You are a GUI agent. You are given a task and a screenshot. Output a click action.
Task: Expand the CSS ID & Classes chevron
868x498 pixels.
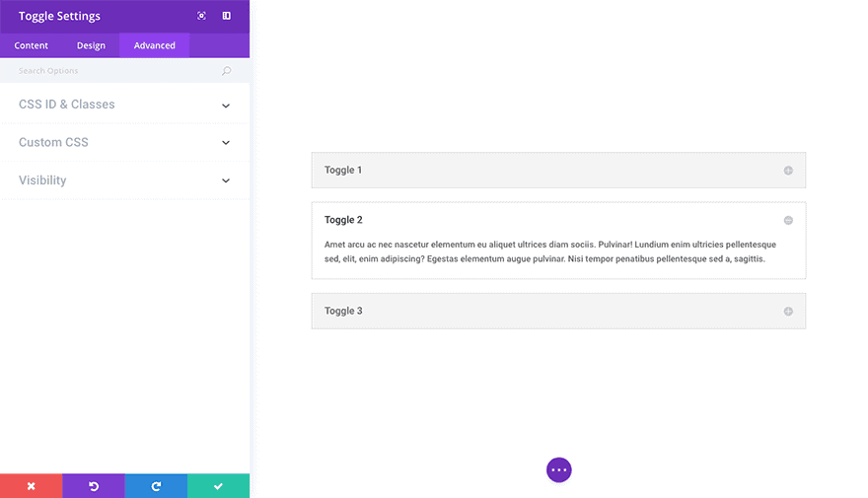pos(226,106)
